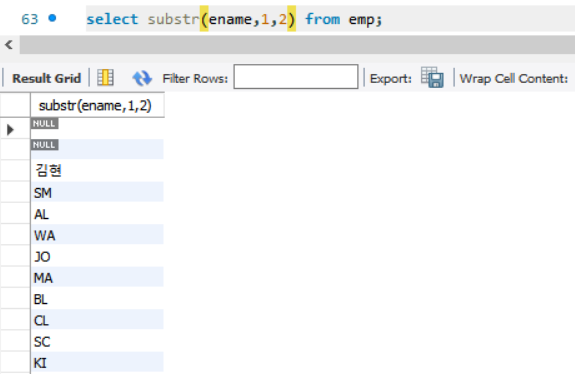Click the Filter Rows label
This screenshot has height=374, width=575.
pos(195,78)
